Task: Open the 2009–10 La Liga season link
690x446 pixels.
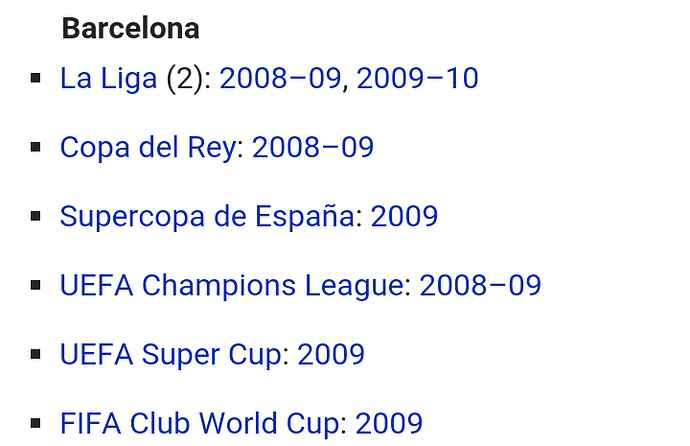Action: (417, 78)
